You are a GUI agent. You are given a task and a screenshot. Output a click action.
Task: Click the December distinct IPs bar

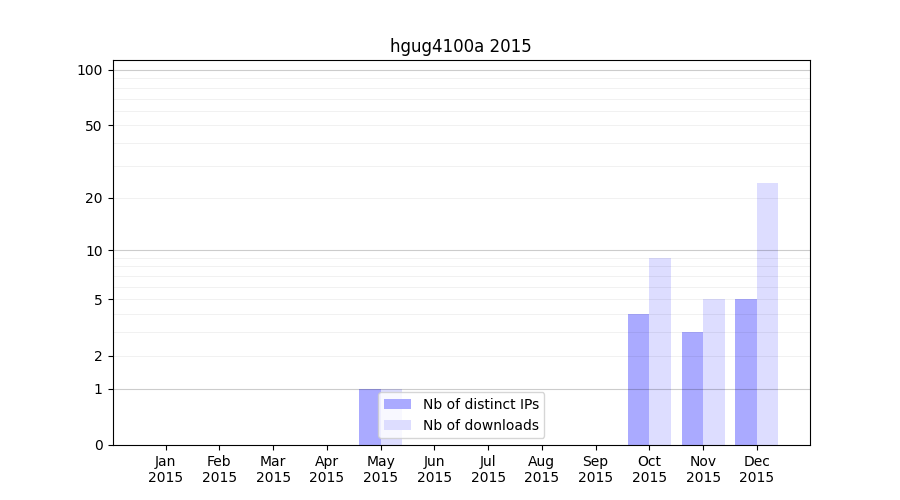746,372
